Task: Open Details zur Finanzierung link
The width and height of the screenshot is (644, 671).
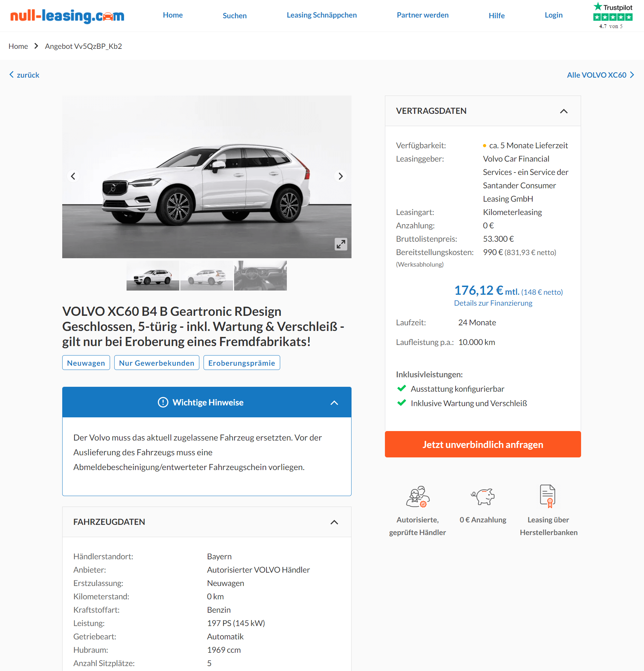Action: tap(493, 303)
